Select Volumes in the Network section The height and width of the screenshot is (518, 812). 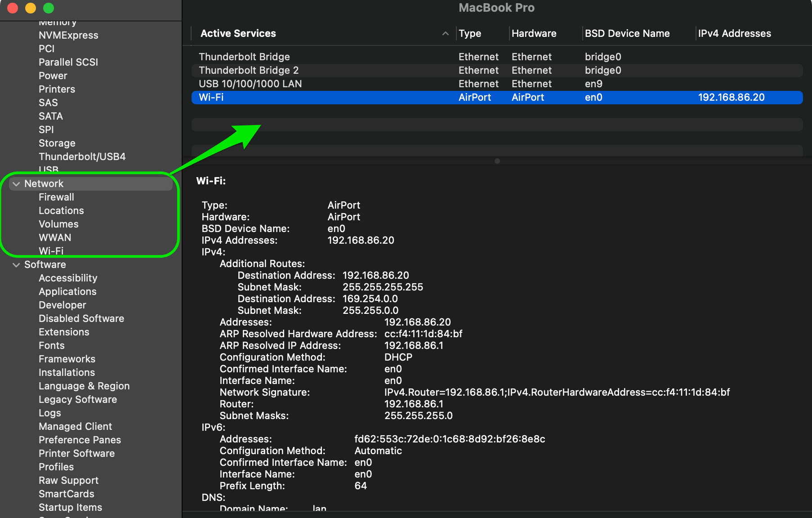pos(58,224)
